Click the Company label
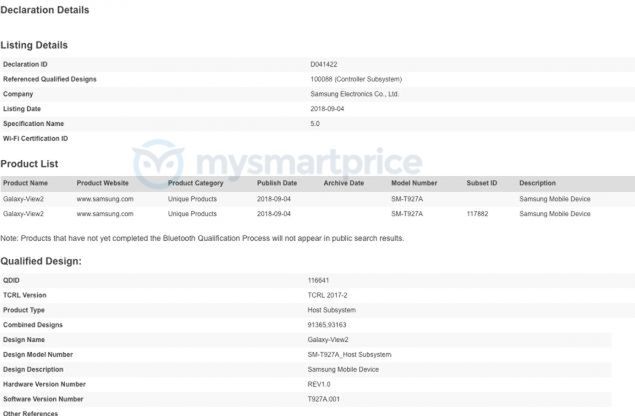The width and height of the screenshot is (635, 416). (x=18, y=94)
